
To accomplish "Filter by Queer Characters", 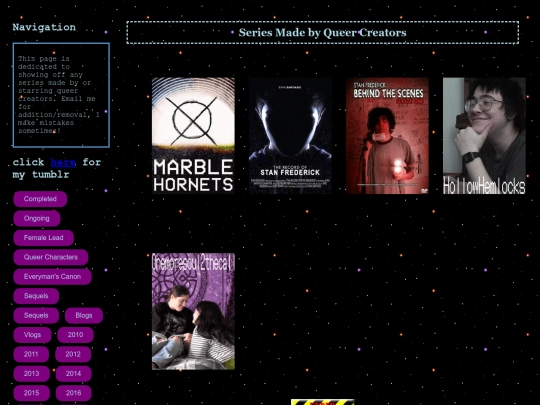I will tap(51, 257).
